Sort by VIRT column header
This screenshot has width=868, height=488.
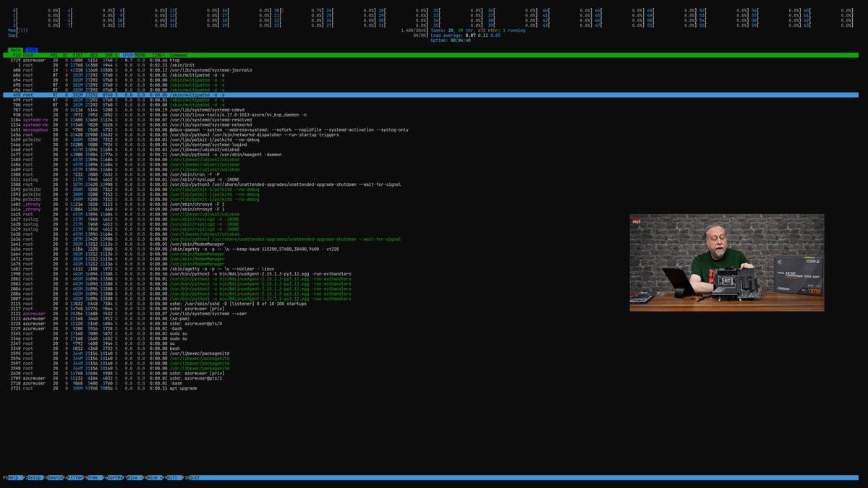77,55
